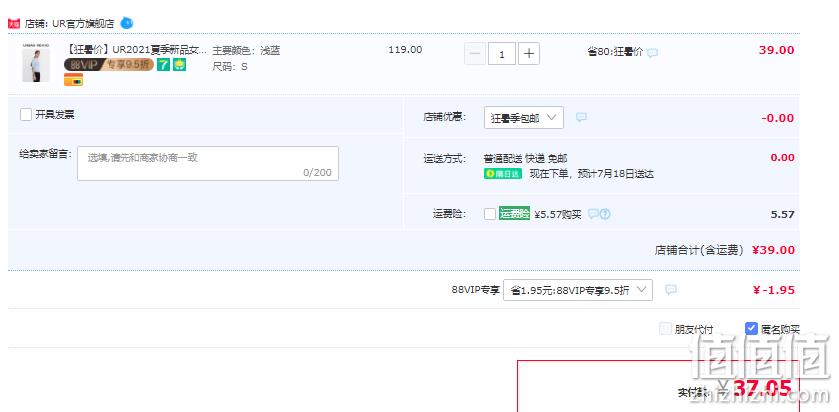Click the 主要颜色:浅蓝 attribute text
839x412 pixels.
246,51
